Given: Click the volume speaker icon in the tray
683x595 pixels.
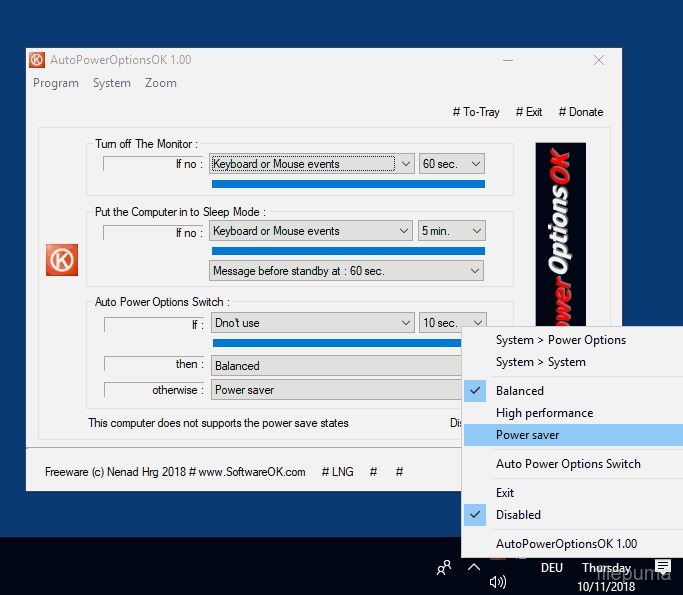Looking at the screenshot, I should coord(498,582).
